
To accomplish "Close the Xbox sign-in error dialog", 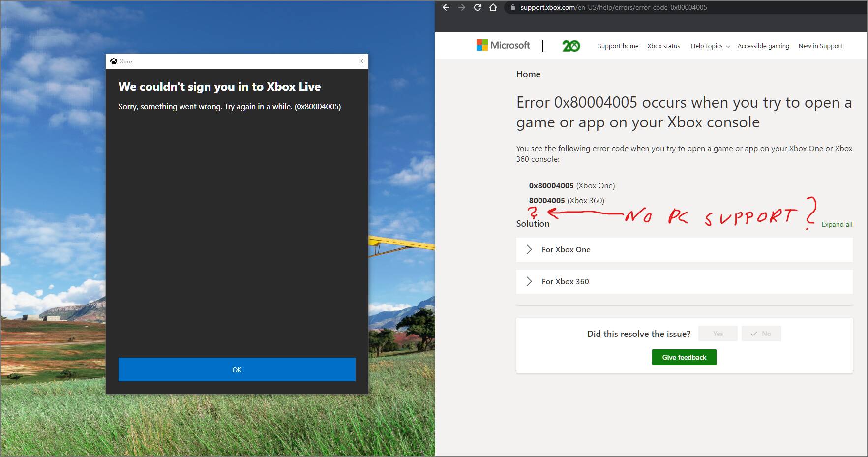I will [361, 61].
